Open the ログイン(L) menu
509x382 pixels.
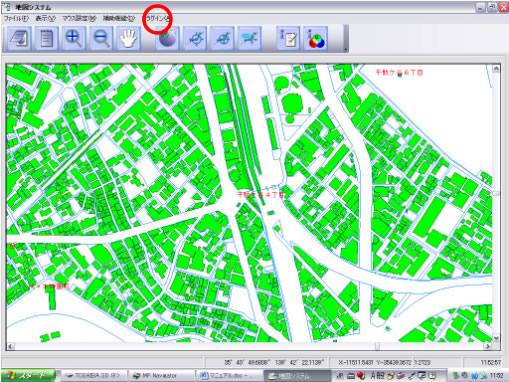tap(158, 19)
